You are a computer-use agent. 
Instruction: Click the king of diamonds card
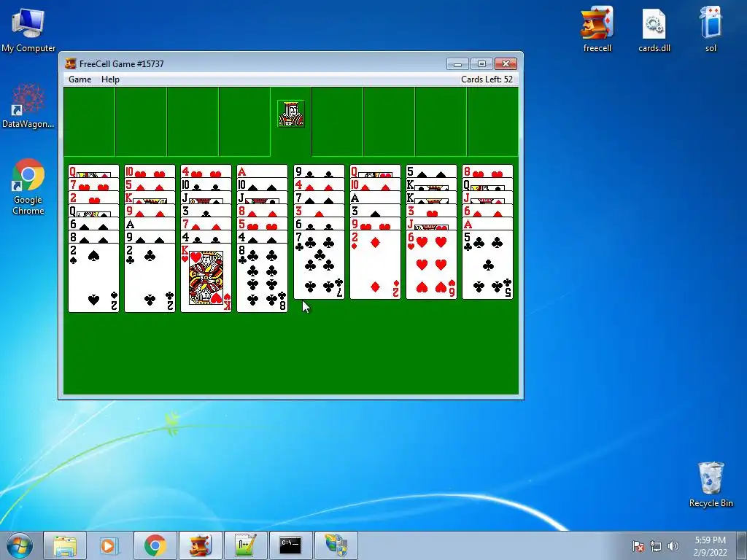tap(150, 198)
